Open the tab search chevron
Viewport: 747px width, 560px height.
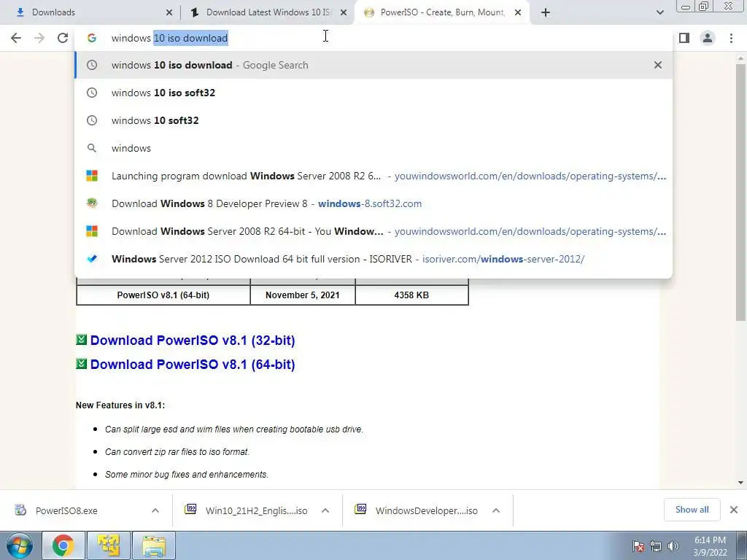pos(659,12)
